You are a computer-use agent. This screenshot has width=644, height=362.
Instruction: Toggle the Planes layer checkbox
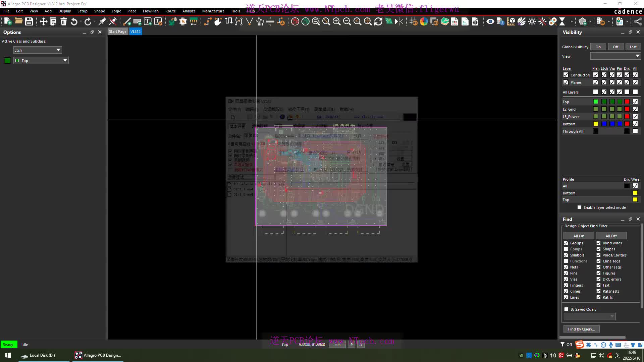click(566, 82)
